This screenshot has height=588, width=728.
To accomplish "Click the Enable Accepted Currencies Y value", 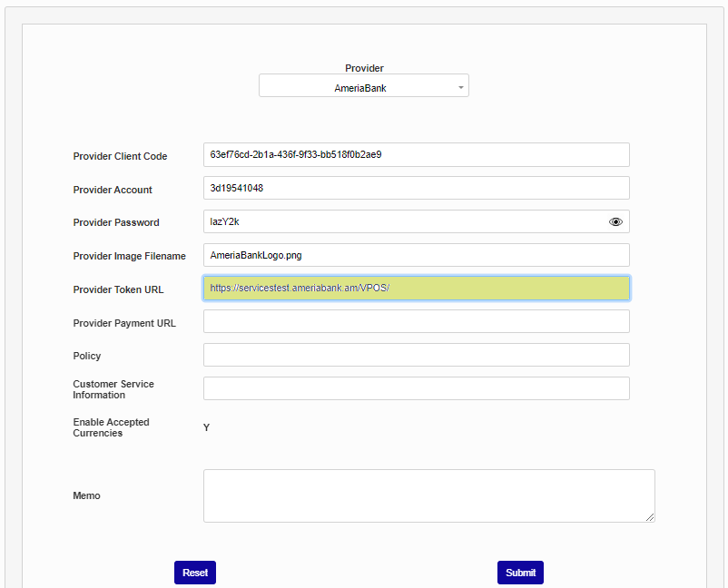I will point(207,427).
